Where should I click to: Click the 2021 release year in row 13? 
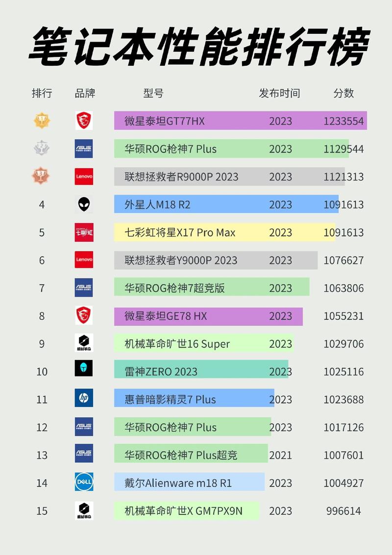(x=280, y=455)
